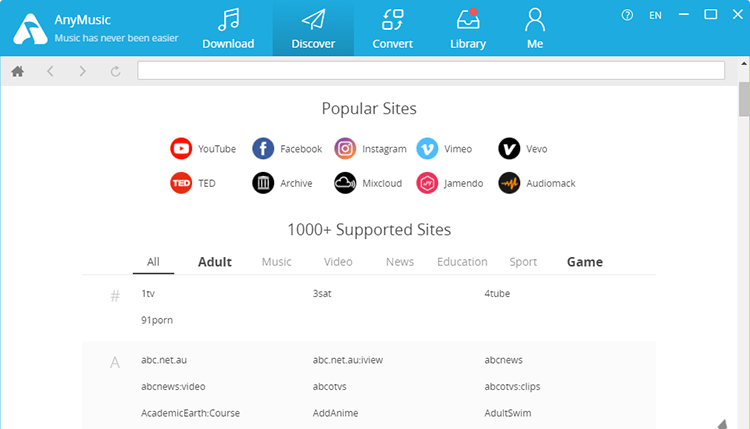Open the 1tv site link
The image size is (750, 429).
[x=148, y=294]
